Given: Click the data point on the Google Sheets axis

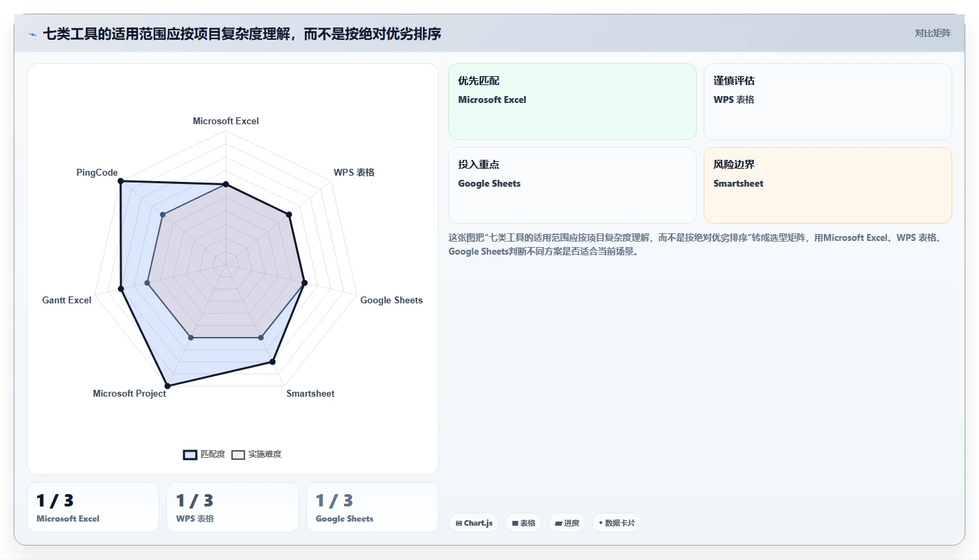Looking at the screenshot, I should pos(305,283).
